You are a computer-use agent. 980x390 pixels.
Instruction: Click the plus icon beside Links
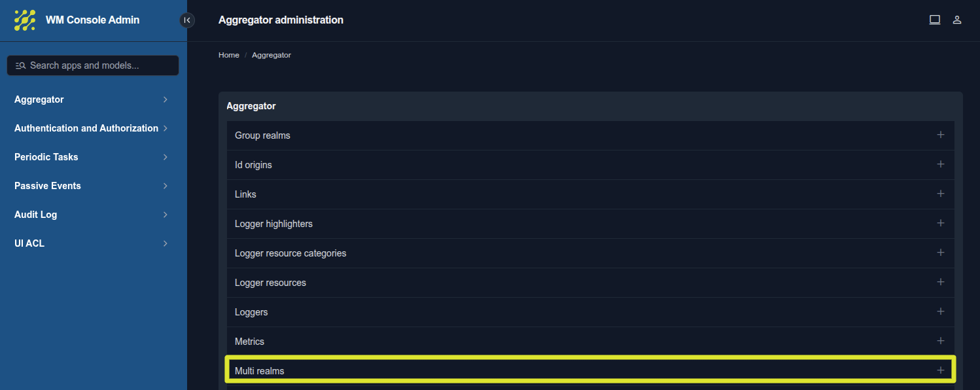tap(940, 194)
